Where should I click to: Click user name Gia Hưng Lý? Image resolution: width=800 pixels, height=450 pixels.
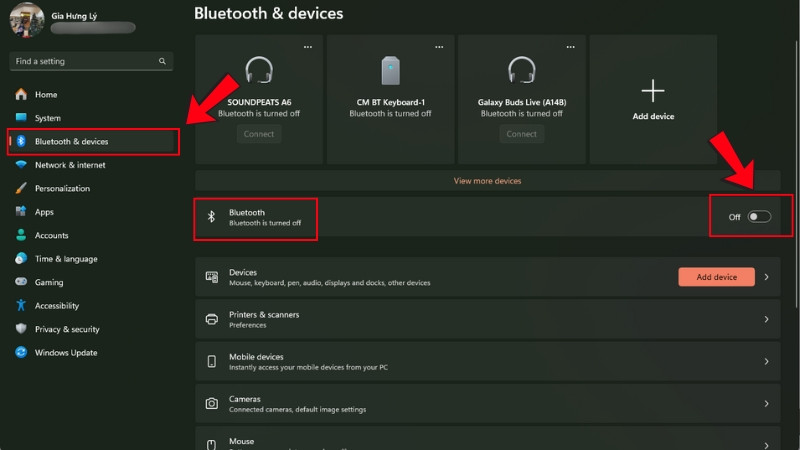(74, 16)
